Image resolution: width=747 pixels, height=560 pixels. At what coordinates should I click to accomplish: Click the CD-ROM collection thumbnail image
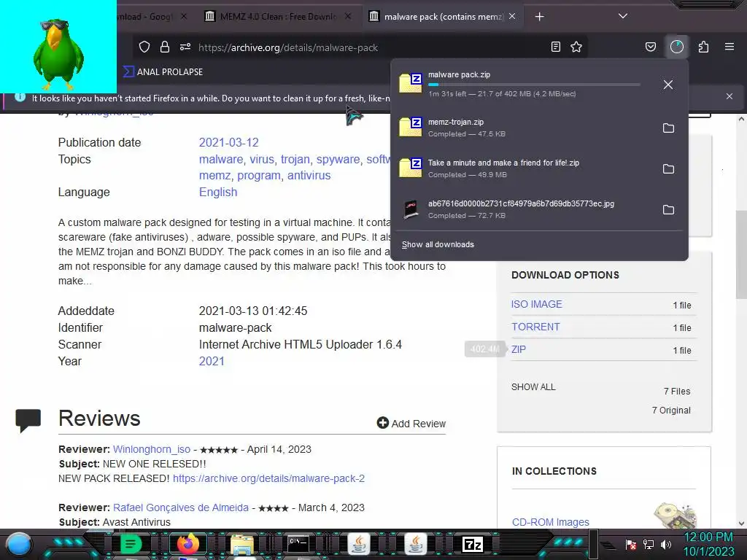click(x=675, y=516)
